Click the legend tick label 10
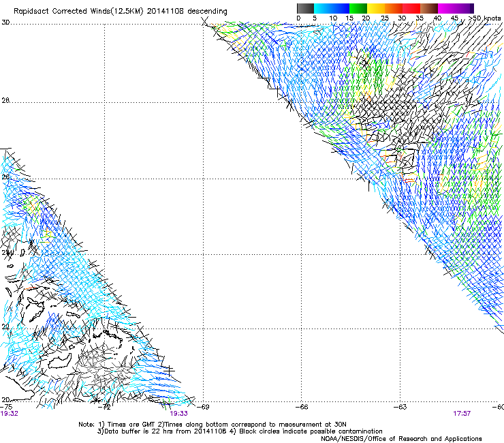Image resolution: width=504 pixels, height=443 pixels. pyautogui.click(x=333, y=18)
